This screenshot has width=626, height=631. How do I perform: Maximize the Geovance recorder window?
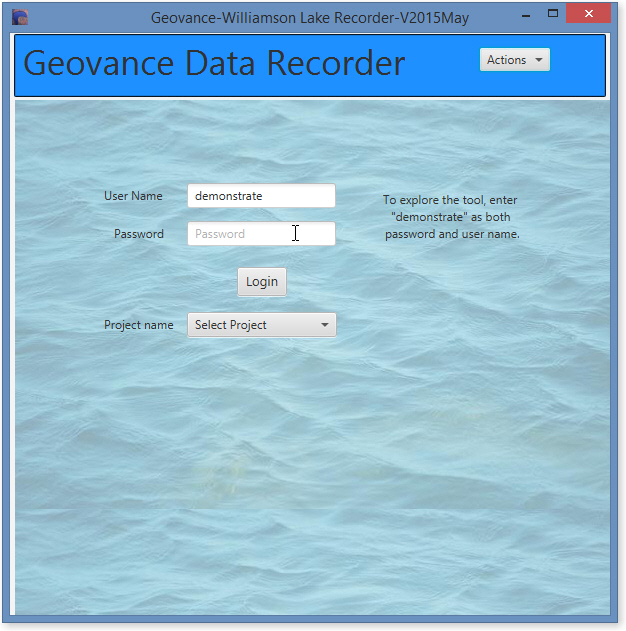553,14
